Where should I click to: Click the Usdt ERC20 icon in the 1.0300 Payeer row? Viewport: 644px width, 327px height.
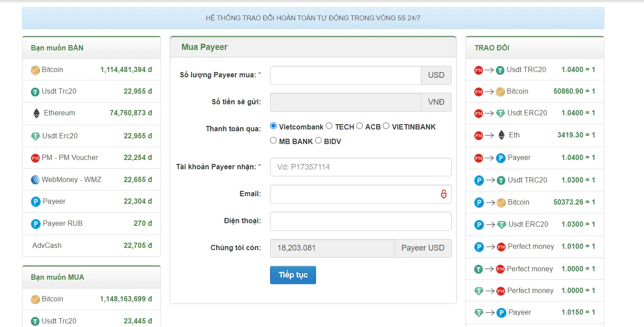pos(502,224)
